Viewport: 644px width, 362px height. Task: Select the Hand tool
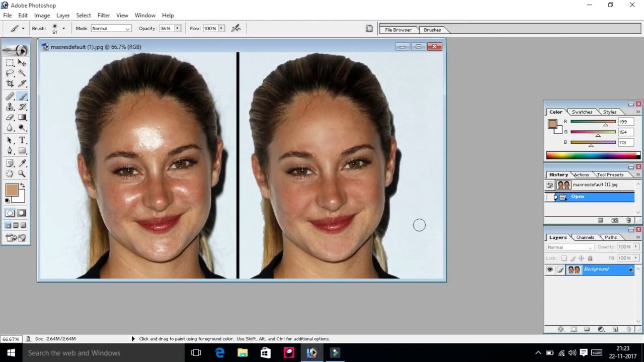pyautogui.click(x=10, y=173)
